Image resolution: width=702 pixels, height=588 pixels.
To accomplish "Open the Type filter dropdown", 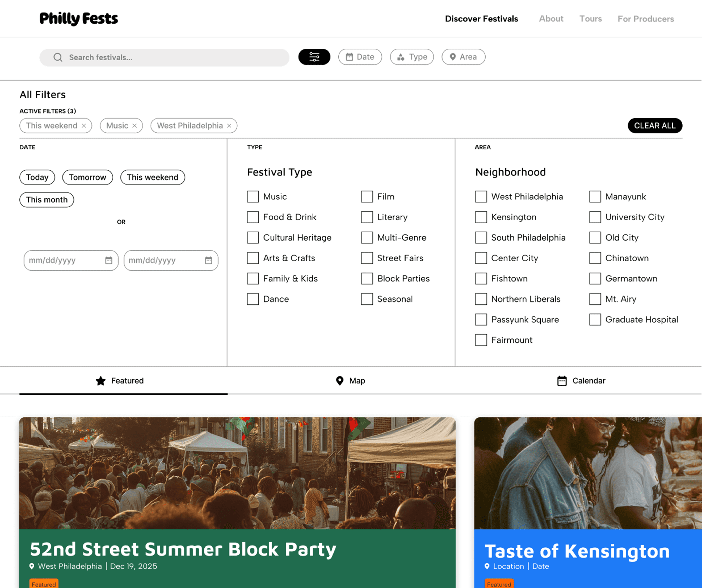I will (412, 57).
